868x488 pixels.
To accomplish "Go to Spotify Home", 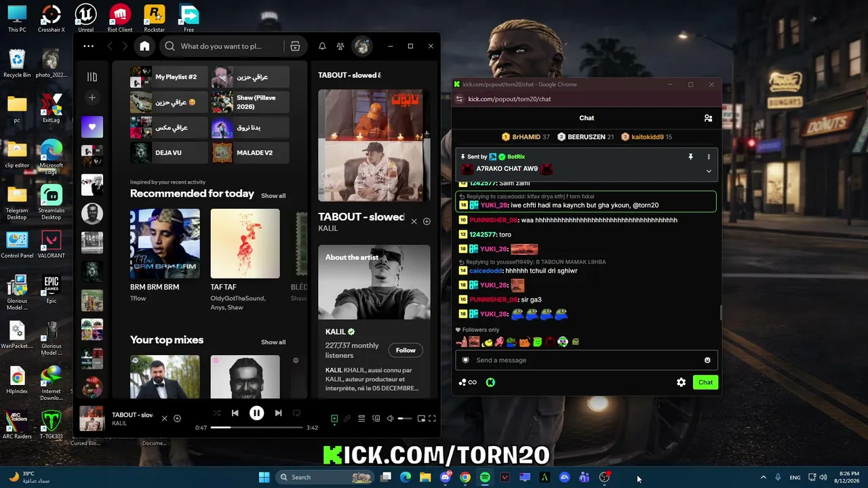I will 144,46.
